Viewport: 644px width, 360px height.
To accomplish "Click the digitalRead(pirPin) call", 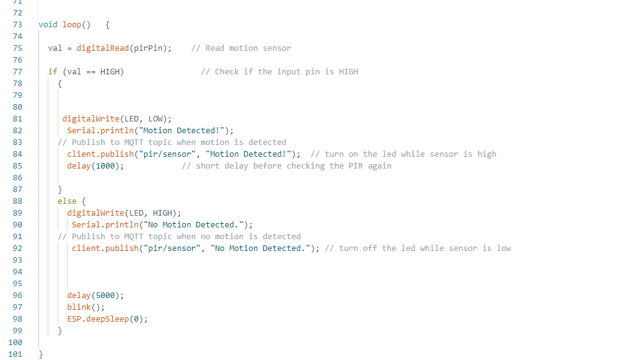I will 124,48.
